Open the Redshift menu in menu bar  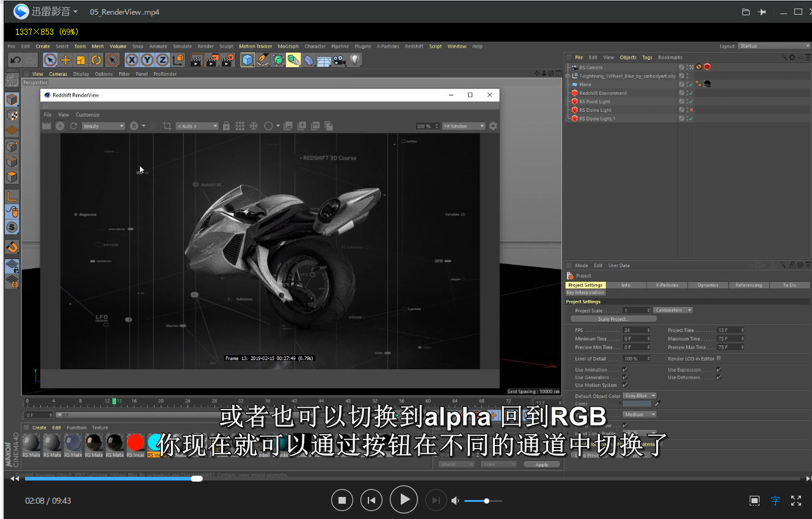pos(414,46)
